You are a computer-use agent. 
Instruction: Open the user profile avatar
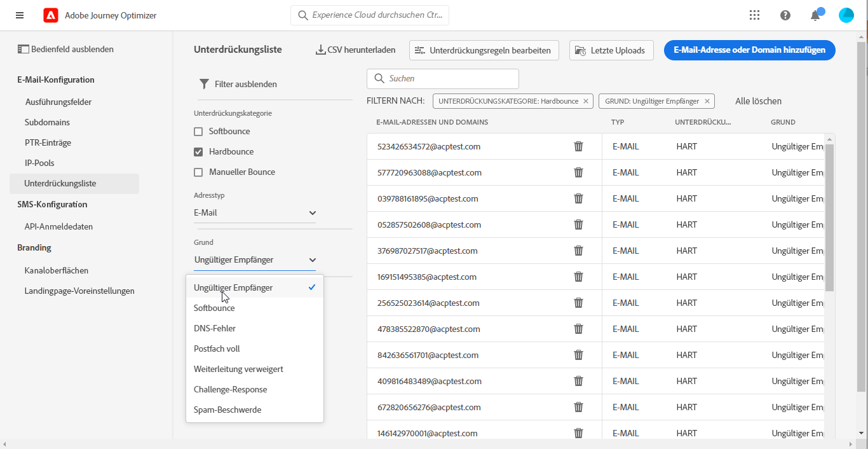point(846,15)
